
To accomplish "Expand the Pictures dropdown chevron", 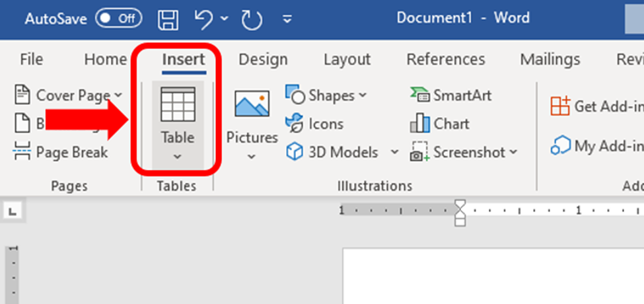I will tap(252, 157).
